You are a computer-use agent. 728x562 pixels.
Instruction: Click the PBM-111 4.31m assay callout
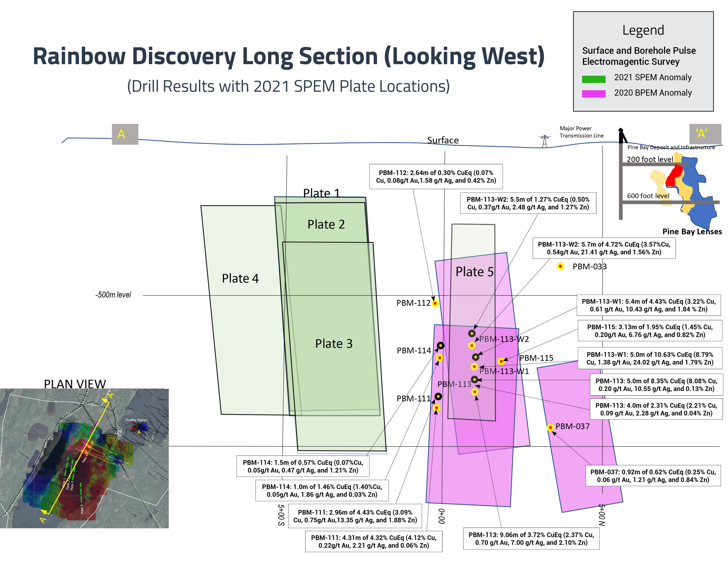click(x=374, y=541)
